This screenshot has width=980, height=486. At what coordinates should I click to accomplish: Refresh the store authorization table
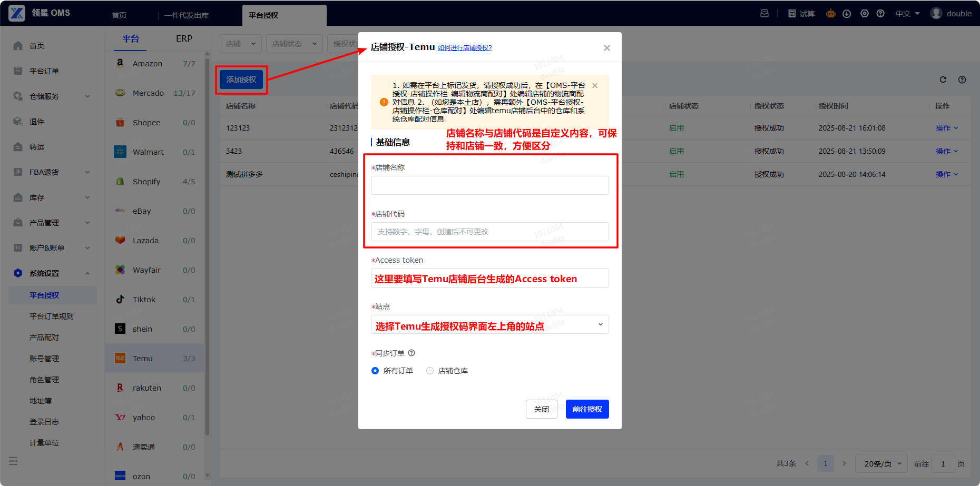(943, 80)
